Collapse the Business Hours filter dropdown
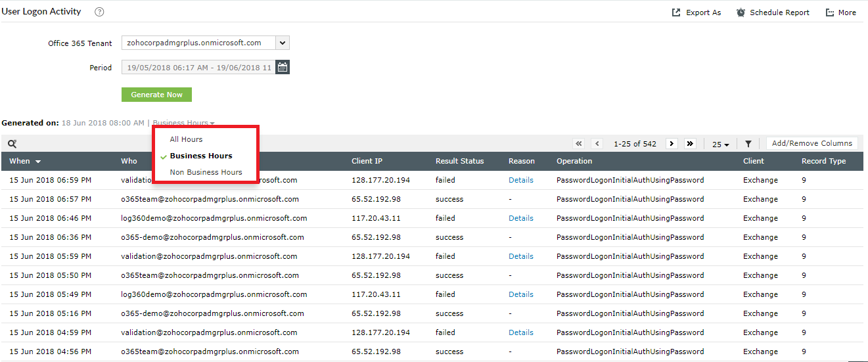The image size is (868, 362). pyautogui.click(x=183, y=123)
